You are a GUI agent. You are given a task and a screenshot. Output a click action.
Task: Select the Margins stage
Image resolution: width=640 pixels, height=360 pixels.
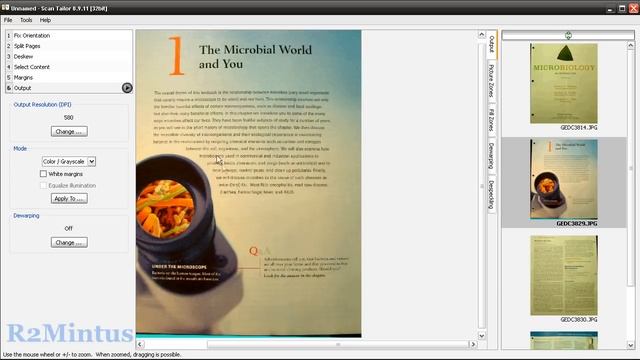click(69, 78)
